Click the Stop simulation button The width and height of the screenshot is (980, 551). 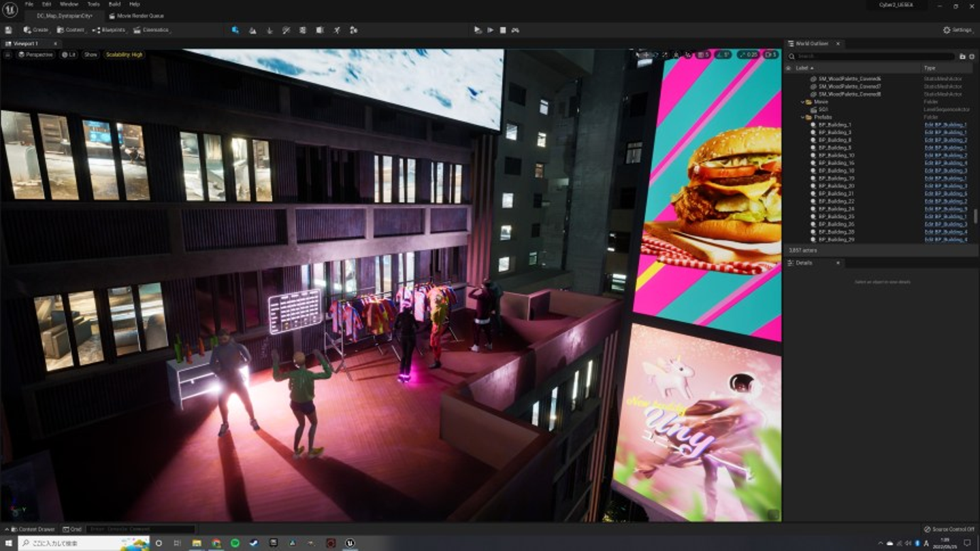503,30
